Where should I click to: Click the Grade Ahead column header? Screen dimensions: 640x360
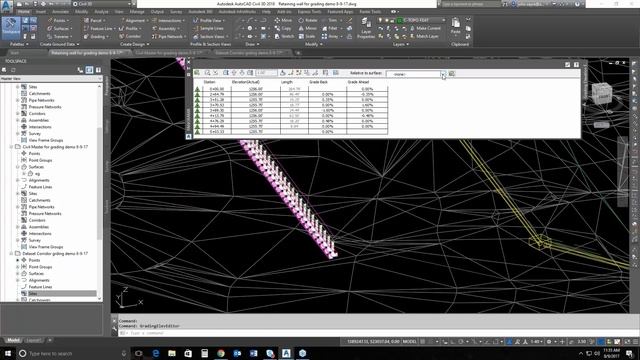tap(358, 82)
